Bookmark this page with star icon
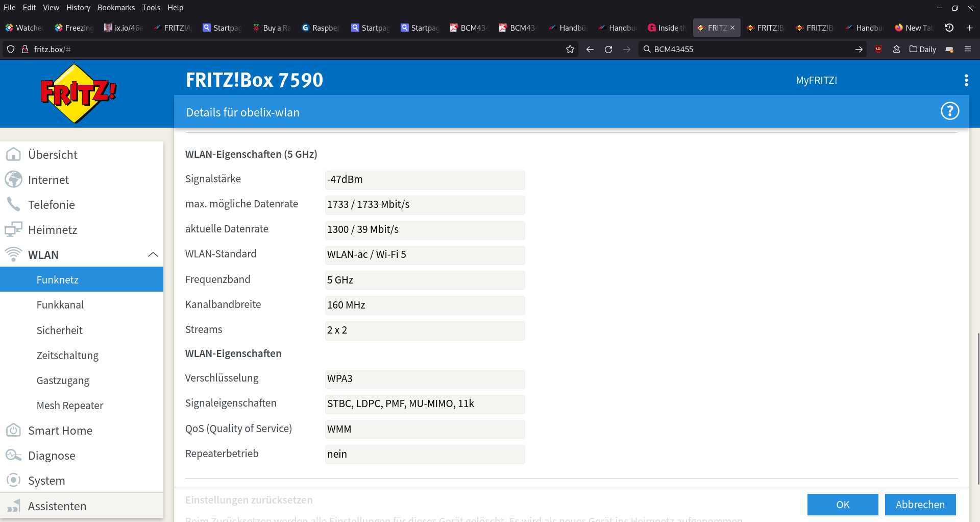This screenshot has height=522, width=980. coord(570,50)
